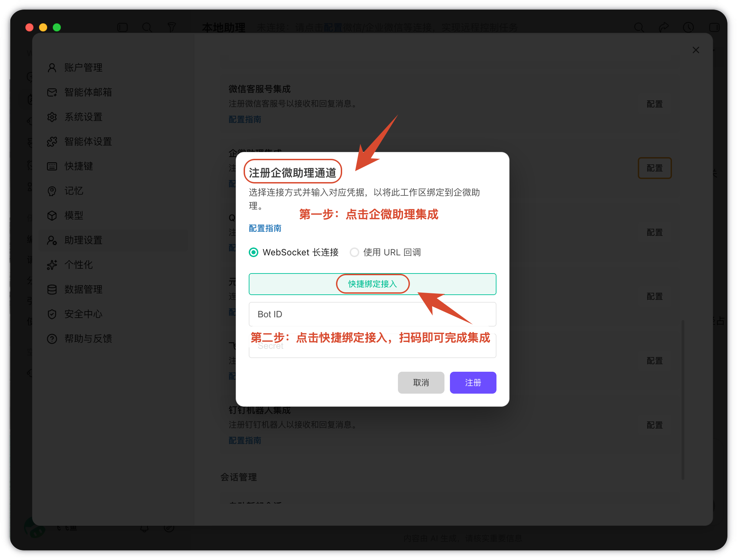The image size is (737, 560).
Task: Click the 记忆 head icon
Action: click(52, 191)
